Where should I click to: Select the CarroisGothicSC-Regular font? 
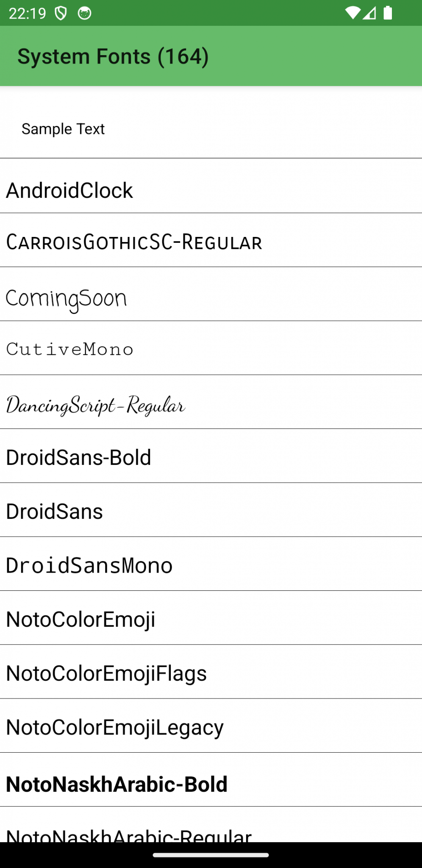click(x=169, y=242)
